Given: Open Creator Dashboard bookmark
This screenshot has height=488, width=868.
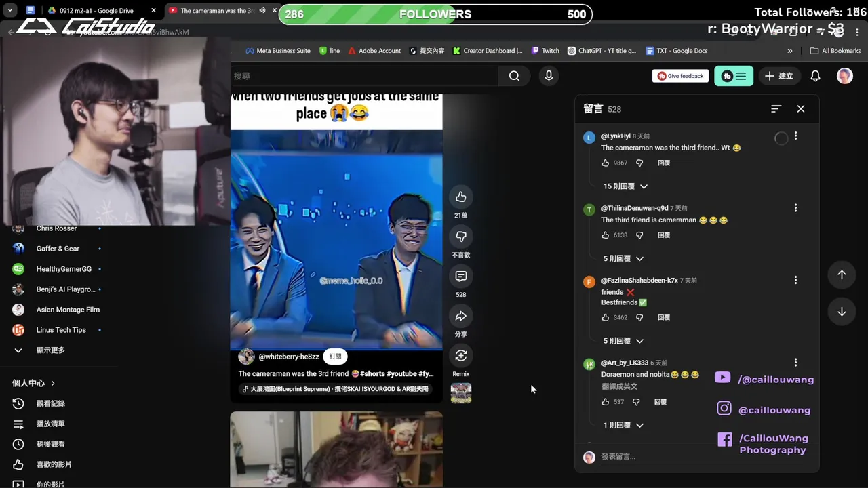Looking at the screenshot, I should tap(488, 51).
